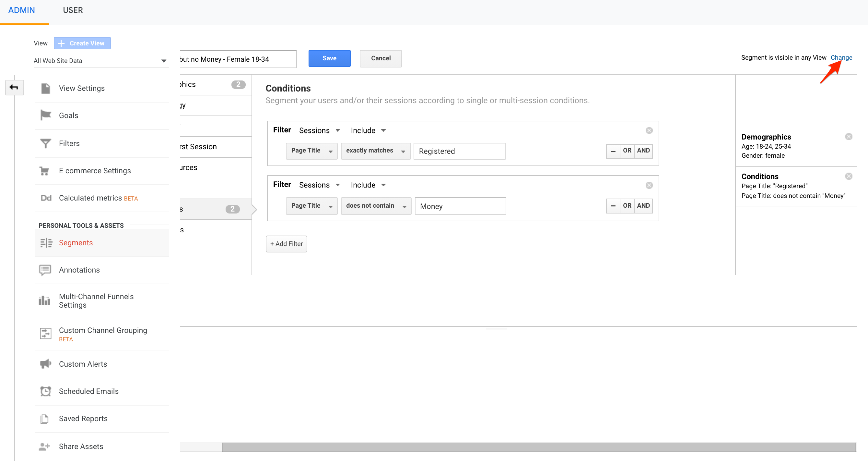Click the Change visibility link

tap(841, 57)
